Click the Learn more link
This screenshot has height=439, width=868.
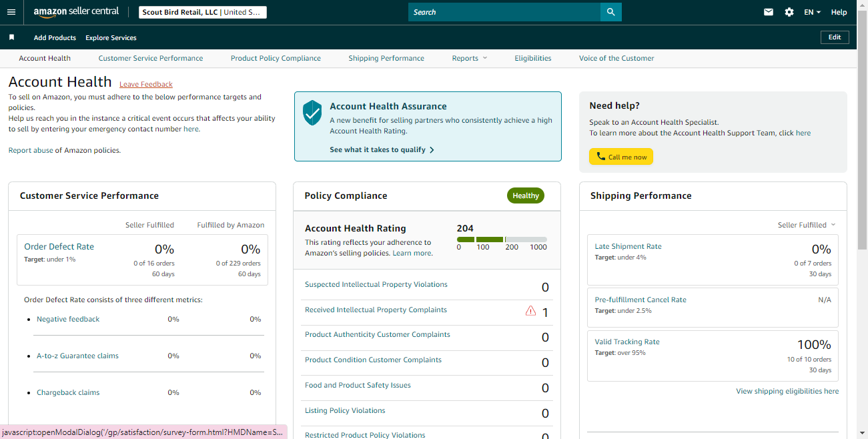click(412, 253)
